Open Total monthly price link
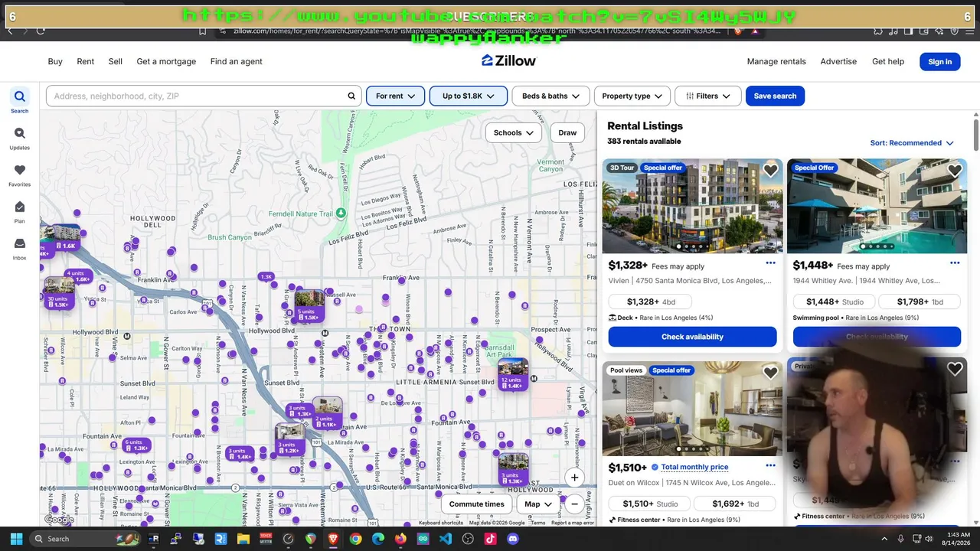The image size is (980, 551). 694,467
